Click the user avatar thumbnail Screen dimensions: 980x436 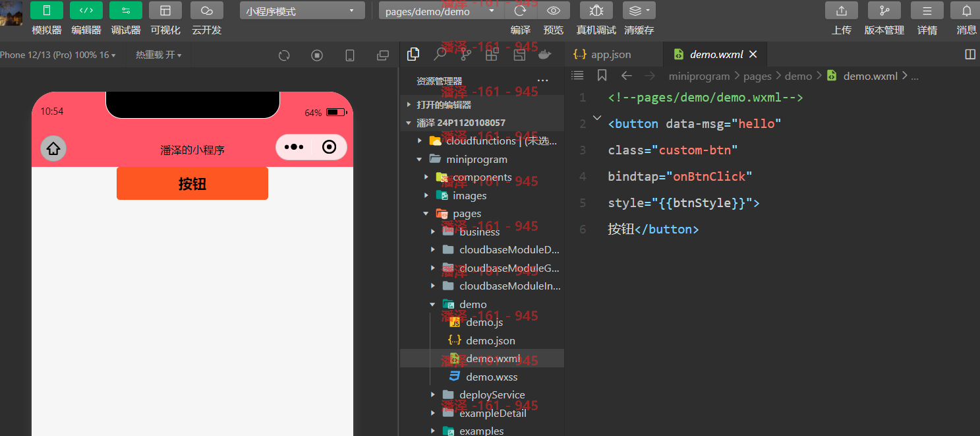(11, 13)
